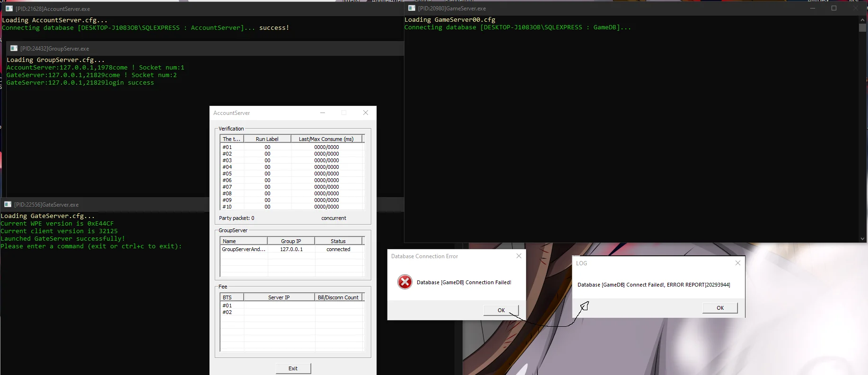Screen dimensions: 868x375
Task: Click the red error icon in the dialog
Action: click(404, 282)
